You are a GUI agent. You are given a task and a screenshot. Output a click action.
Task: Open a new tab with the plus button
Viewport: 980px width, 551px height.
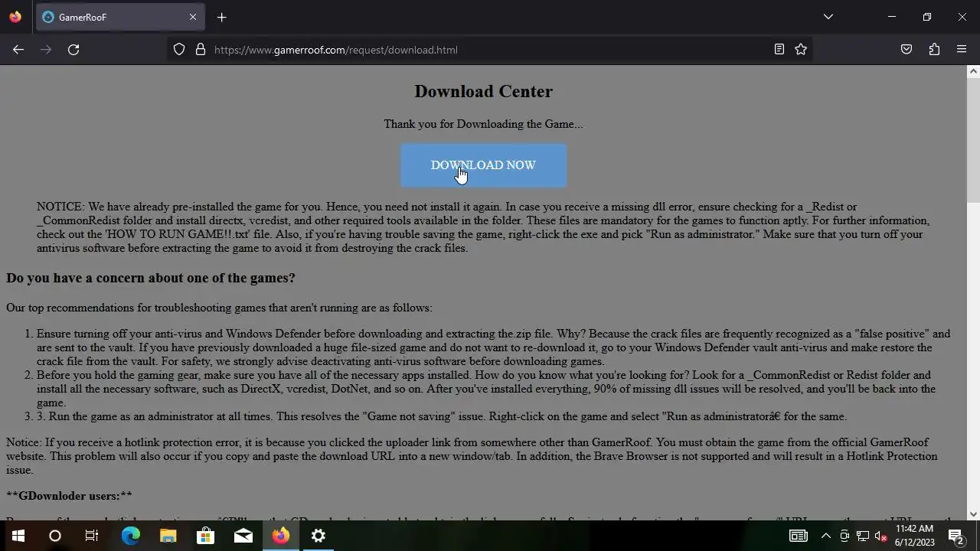(221, 17)
